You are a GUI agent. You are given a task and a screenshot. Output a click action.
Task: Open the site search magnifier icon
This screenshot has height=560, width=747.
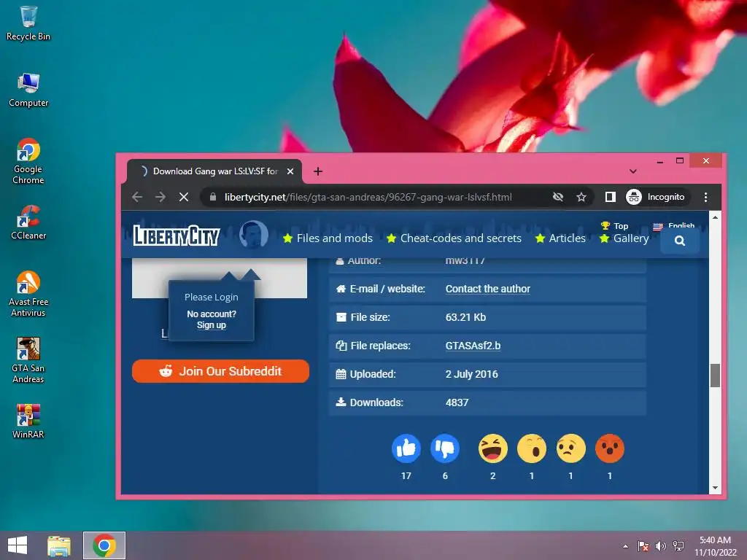point(680,241)
